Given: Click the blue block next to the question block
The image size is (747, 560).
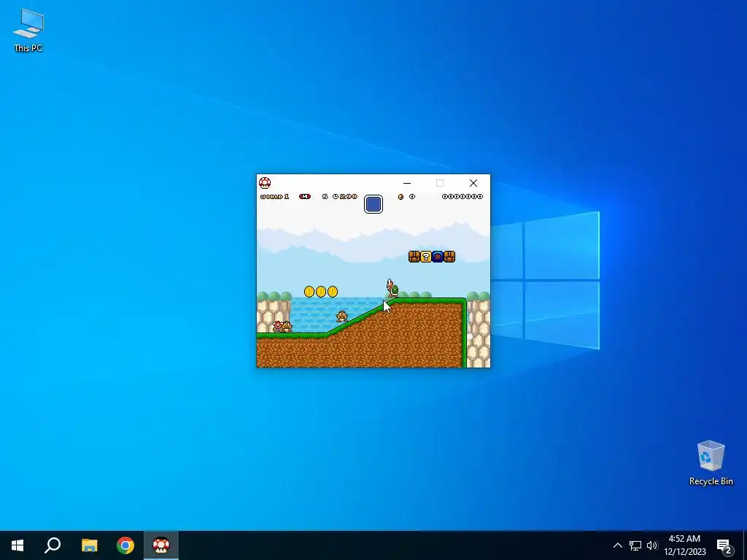Looking at the screenshot, I should pyautogui.click(x=438, y=257).
